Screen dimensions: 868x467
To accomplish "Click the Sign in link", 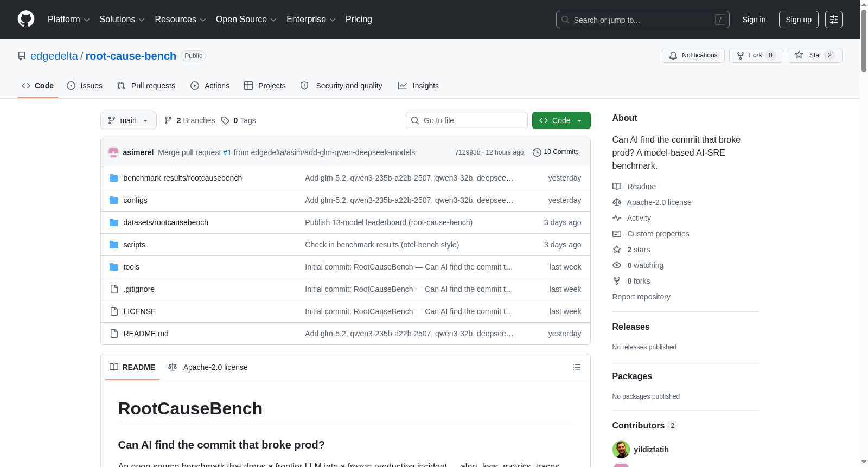I will point(754,20).
